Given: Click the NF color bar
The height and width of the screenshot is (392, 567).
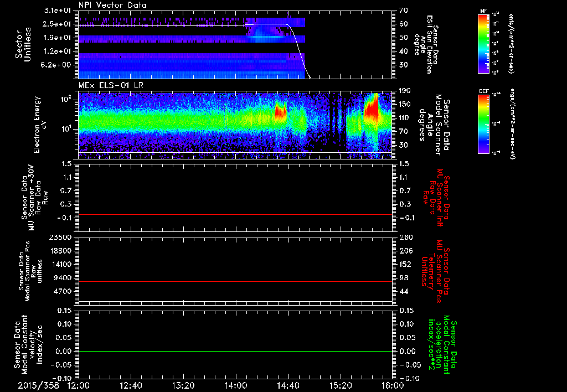Looking at the screenshot, I should (x=484, y=43).
